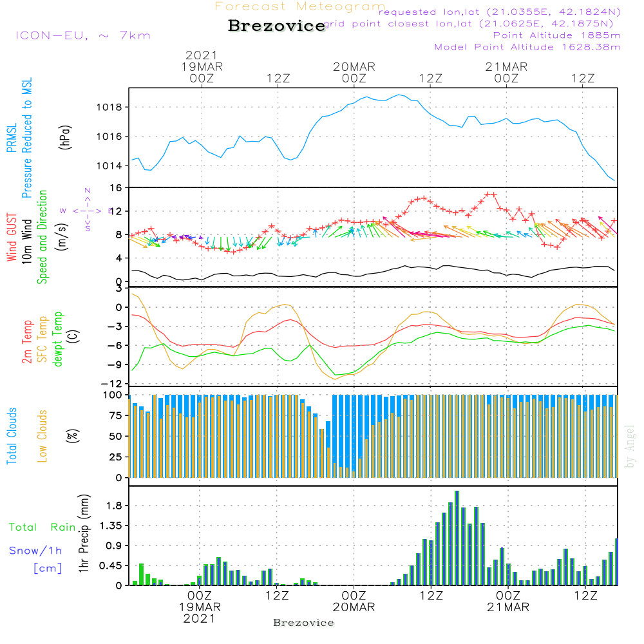644x644 pixels.
Task: Click the requested lon,lat coordinates line
Action: click(x=500, y=12)
